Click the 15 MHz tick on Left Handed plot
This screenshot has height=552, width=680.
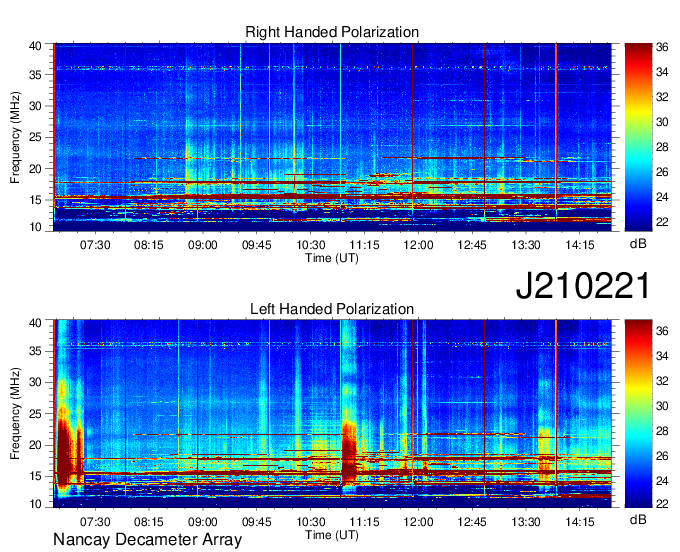point(35,477)
